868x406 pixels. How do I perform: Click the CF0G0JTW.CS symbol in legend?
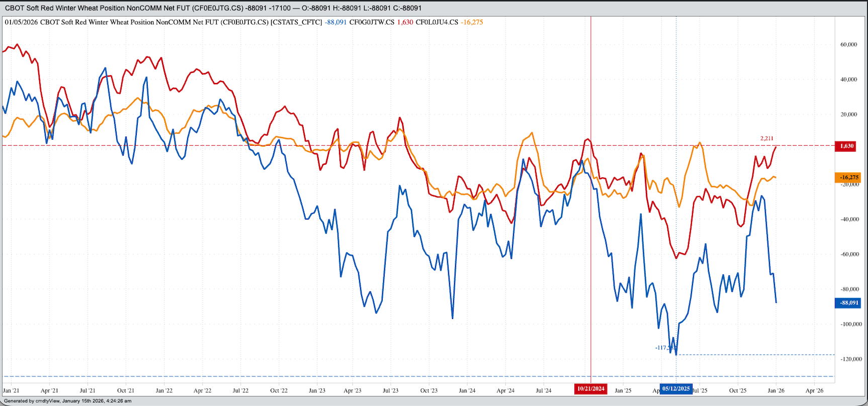click(372, 22)
